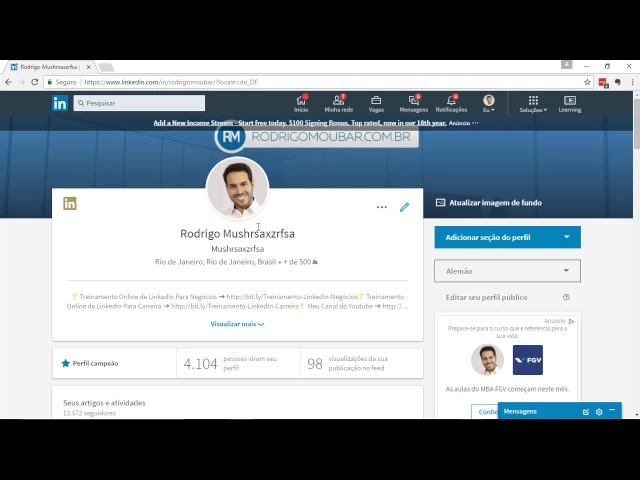The width and height of the screenshot is (640, 480).
Task: Close the Rodrigo Mushrsaxzrfsa tab
Action: tap(89, 67)
